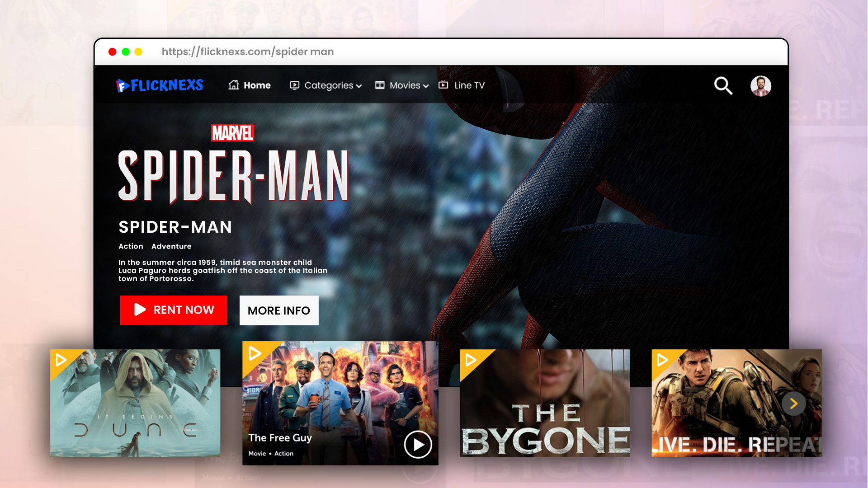Image resolution: width=868 pixels, height=488 pixels.
Task: Click the Categories play-screen icon
Action: [295, 85]
